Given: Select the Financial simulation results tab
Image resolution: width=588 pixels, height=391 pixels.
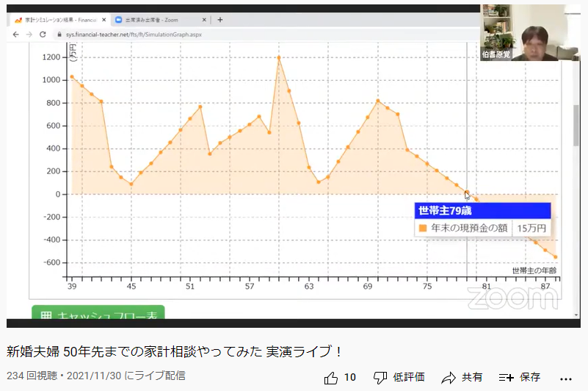Looking at the screenshot, I should coord(60,20).
